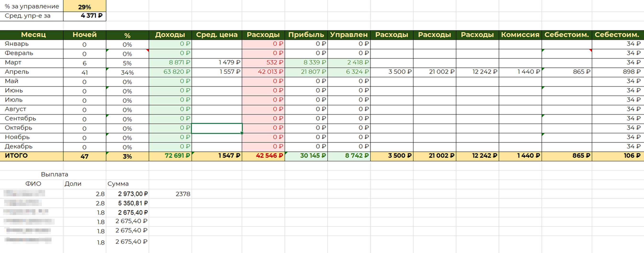The height and width of the screenshot is (253, 644).
Task: Select March expenses 532 ₽ cell
Action: point(263,63)
